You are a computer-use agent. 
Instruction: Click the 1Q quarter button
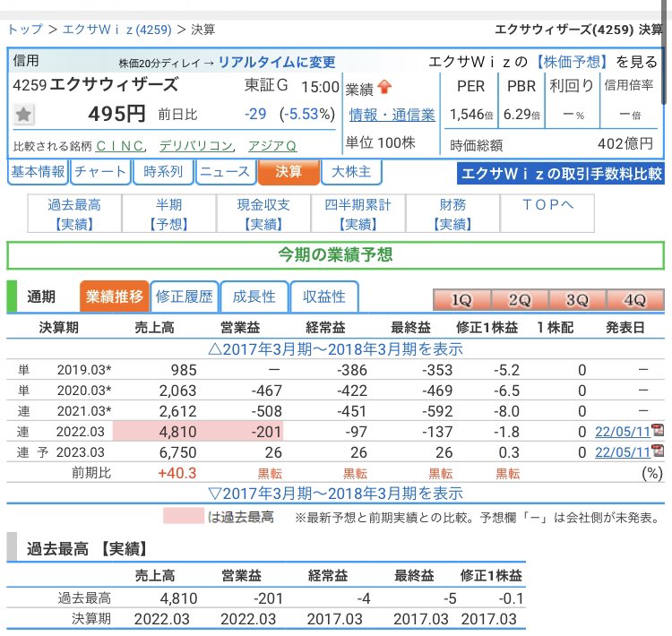point(461,299)
